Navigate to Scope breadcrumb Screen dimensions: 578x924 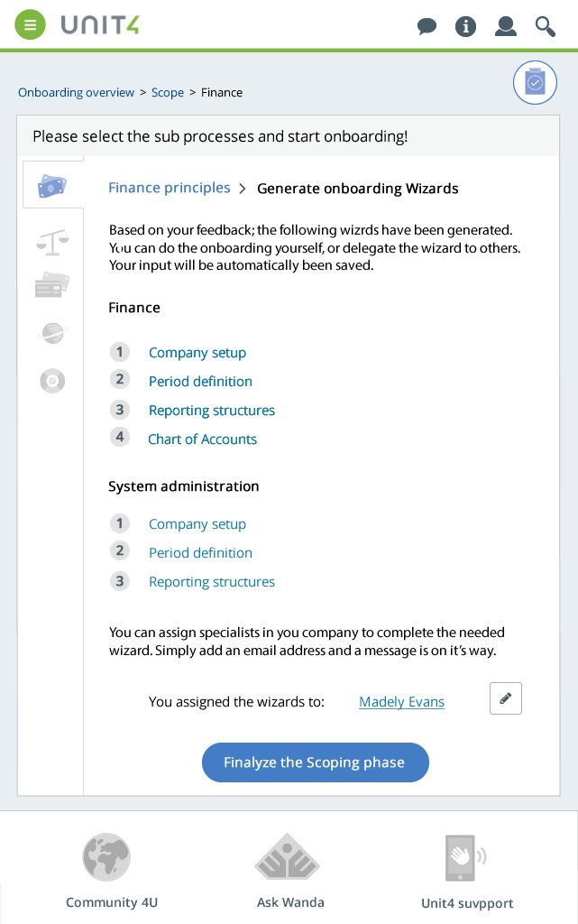[x=167, y=93]
